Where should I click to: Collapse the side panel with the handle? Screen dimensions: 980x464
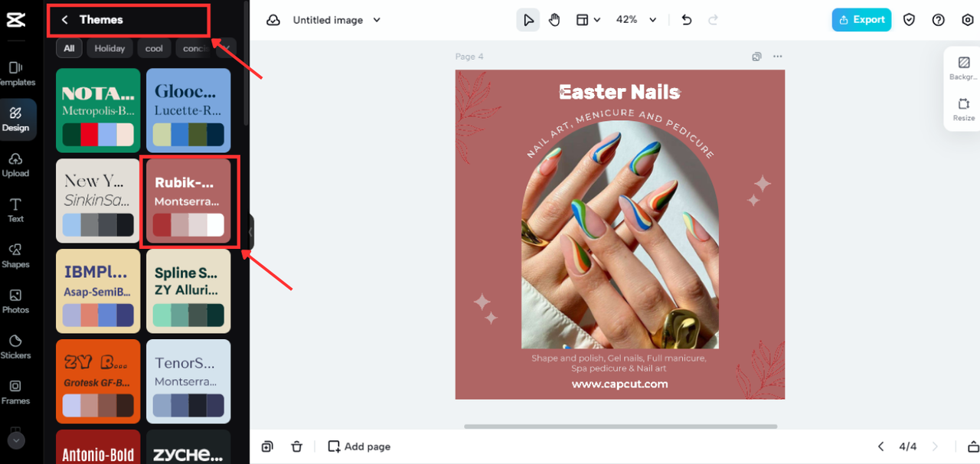tap(250, 232)
